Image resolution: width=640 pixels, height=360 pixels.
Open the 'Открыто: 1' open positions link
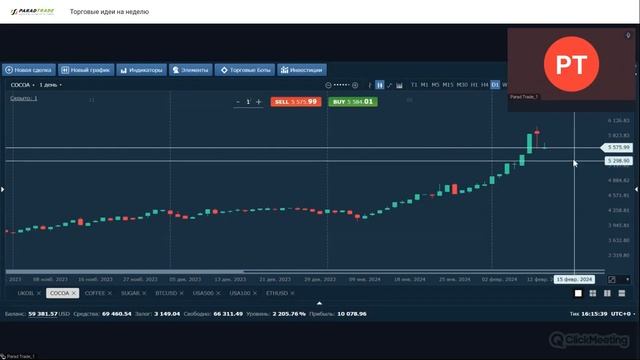[24, 98]
